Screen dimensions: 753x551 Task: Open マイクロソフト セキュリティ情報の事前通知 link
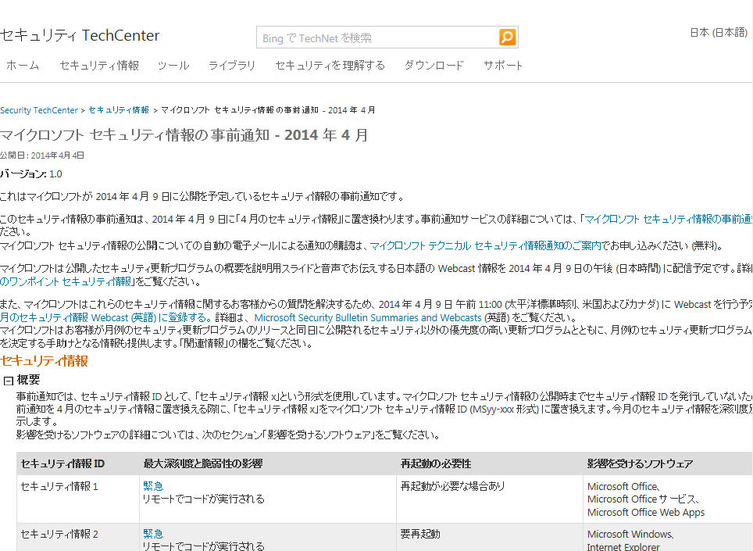(668, 219)
